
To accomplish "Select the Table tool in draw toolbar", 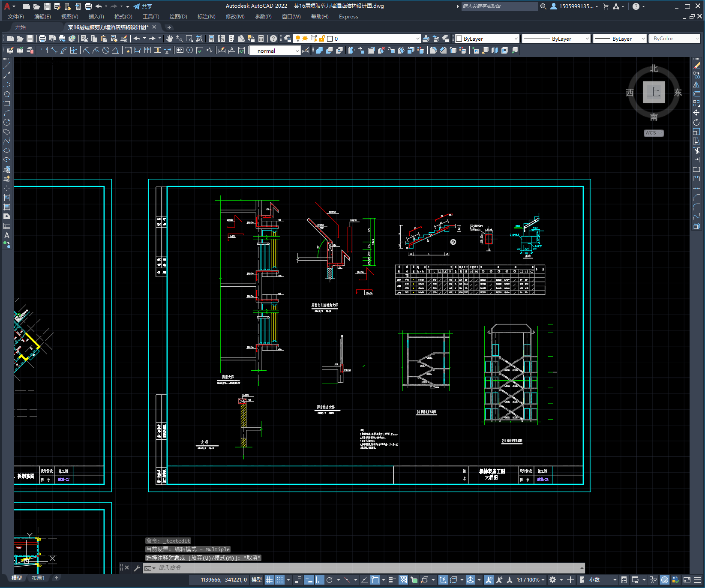I will tap(7, 226).
